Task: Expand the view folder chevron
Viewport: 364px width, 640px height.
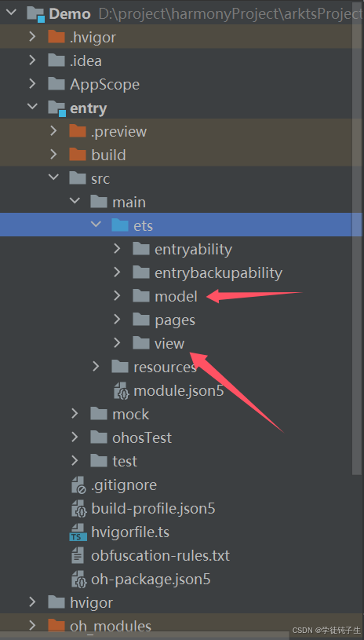Action: pyautogui.click(x=117, y=343)
